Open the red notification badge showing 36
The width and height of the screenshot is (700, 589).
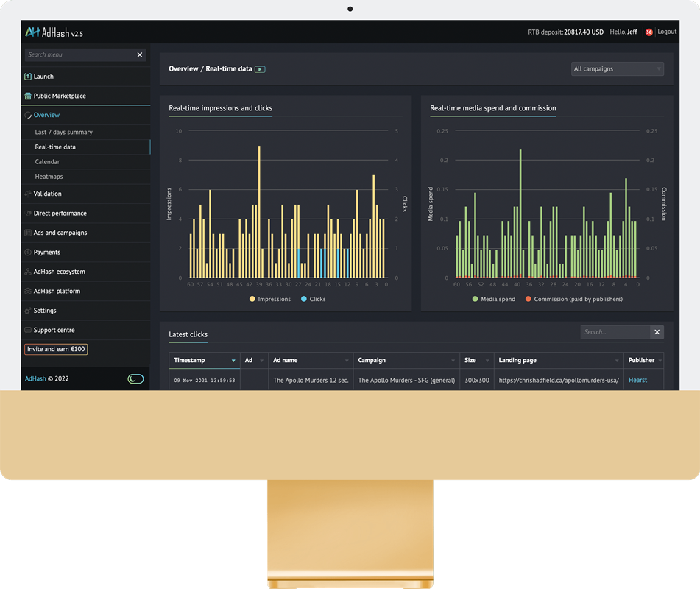click(x=648, y=32)
